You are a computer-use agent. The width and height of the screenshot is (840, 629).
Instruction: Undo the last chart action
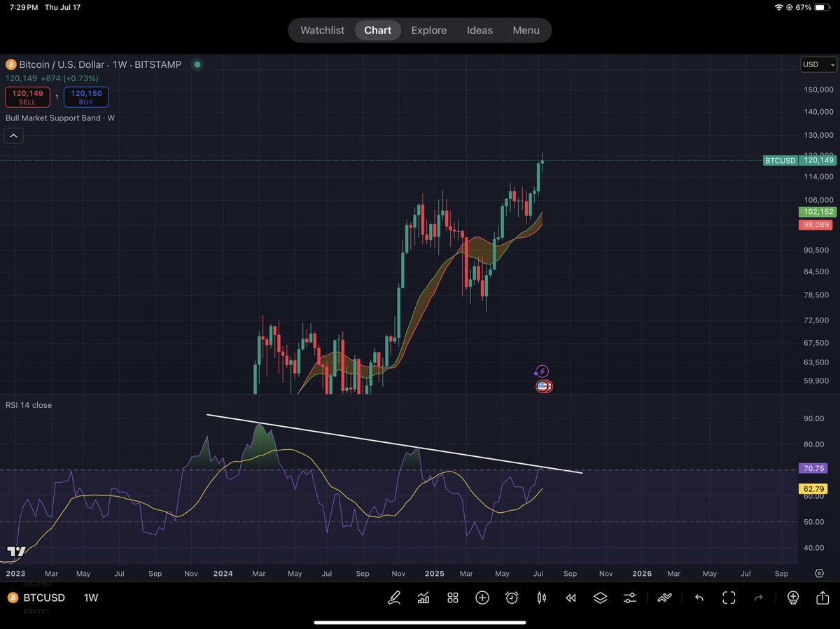click(x=699, y=598)
